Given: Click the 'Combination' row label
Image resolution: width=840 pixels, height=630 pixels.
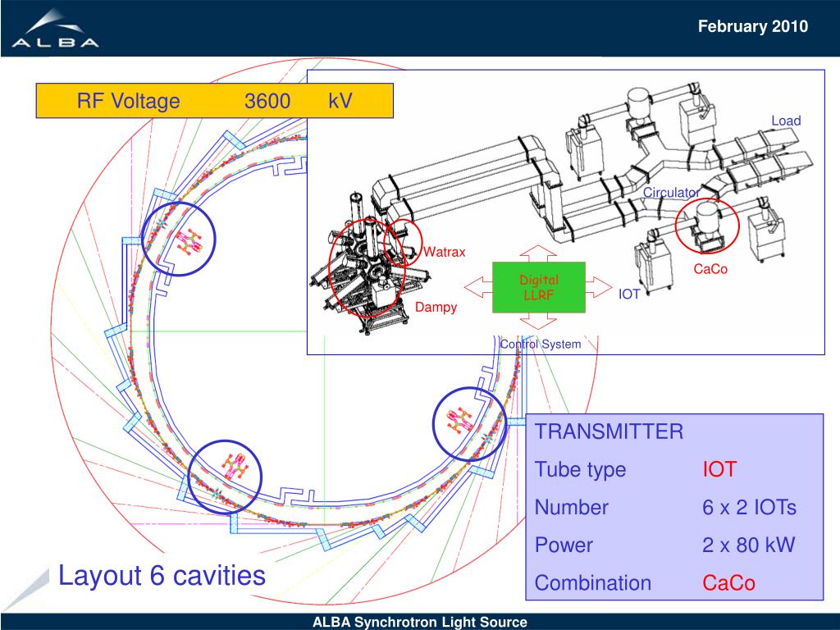Looking at the screenshot, I should [593, 583].
